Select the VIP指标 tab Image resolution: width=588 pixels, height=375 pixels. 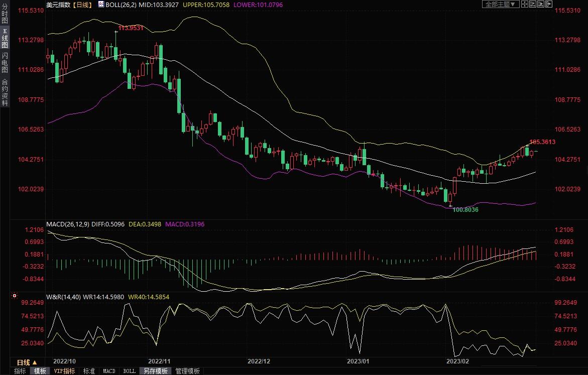coord(65,371)
